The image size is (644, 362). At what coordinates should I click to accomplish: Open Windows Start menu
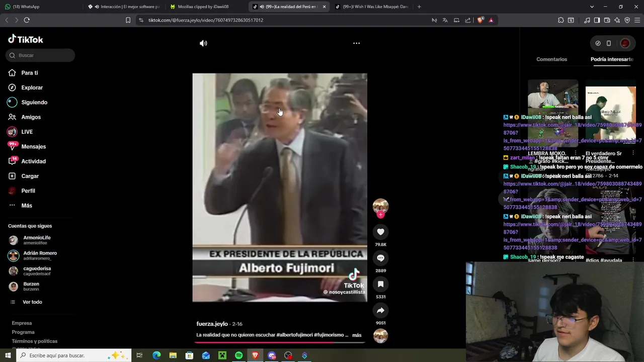[8, 355]
